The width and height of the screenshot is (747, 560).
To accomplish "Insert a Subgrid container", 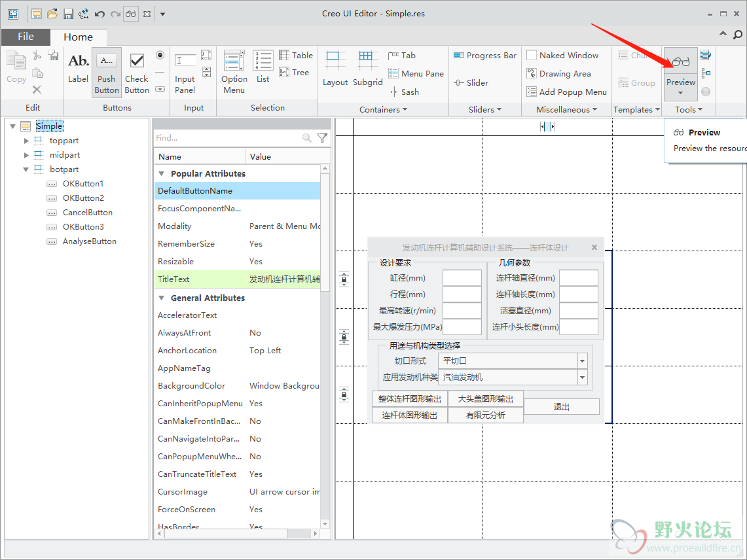I will coord(367,69).
